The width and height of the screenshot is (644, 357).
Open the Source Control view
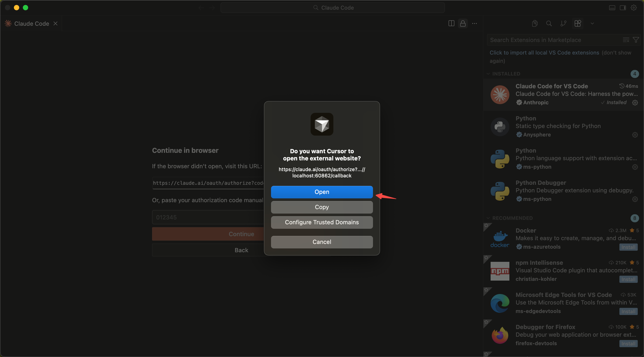coord(563,23)
